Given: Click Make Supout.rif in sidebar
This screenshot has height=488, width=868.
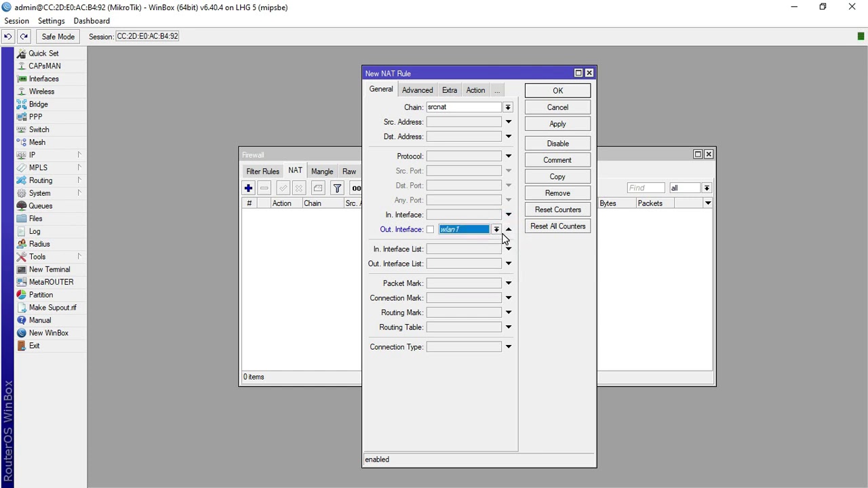Looking at the screenshot, I should click(x=52, y=308).
